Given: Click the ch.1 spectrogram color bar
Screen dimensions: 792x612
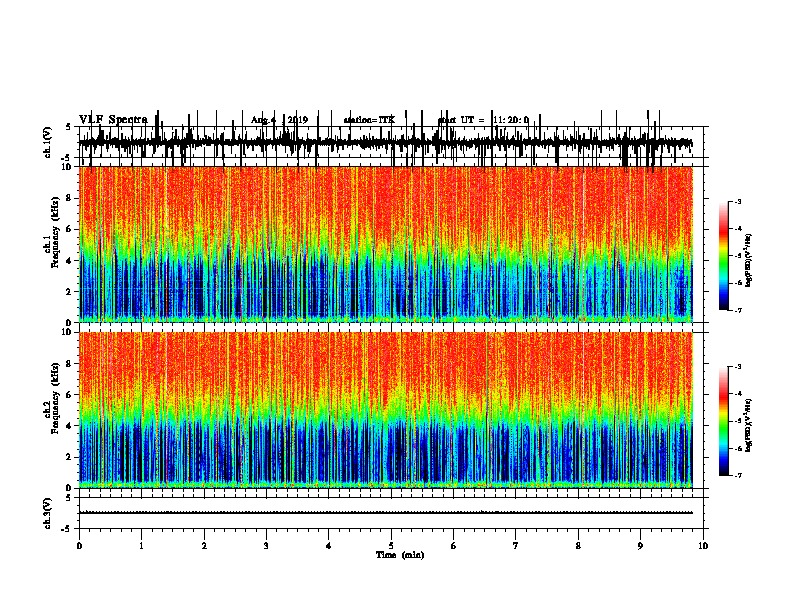Looking at the screenshot, I should pos(723,256).
